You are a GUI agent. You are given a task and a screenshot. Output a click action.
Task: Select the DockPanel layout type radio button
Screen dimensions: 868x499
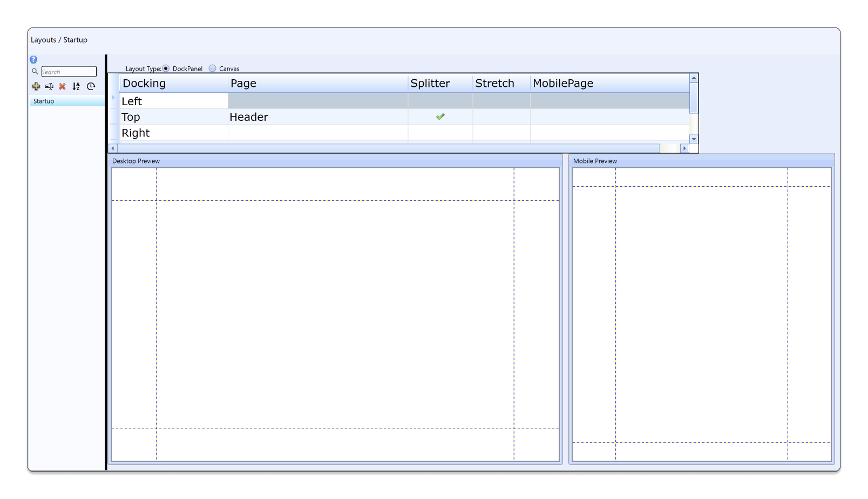[x=166, y=69]
